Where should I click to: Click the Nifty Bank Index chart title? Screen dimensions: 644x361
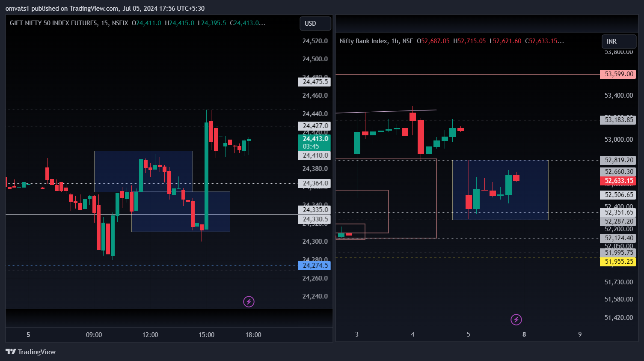[364, 41]
